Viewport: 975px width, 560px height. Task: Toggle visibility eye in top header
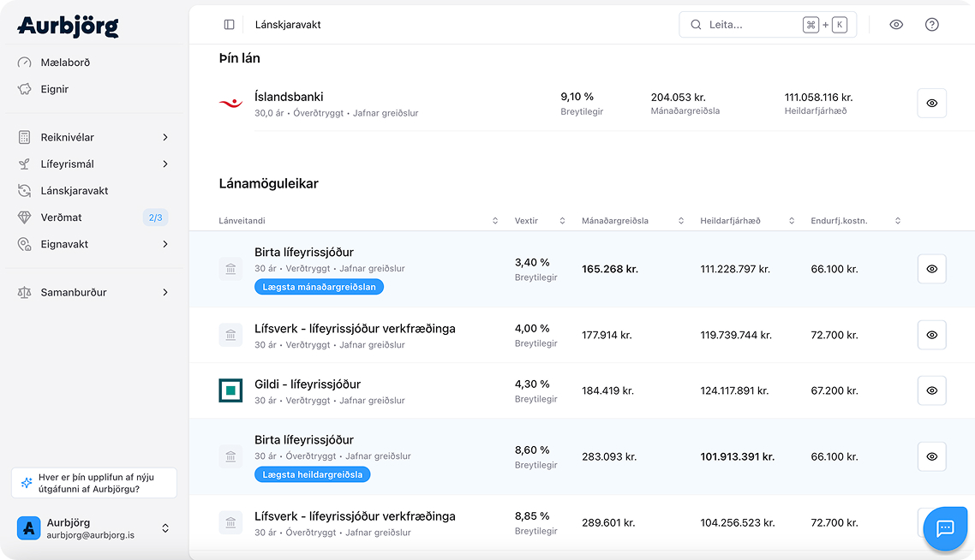pos(896,25)
